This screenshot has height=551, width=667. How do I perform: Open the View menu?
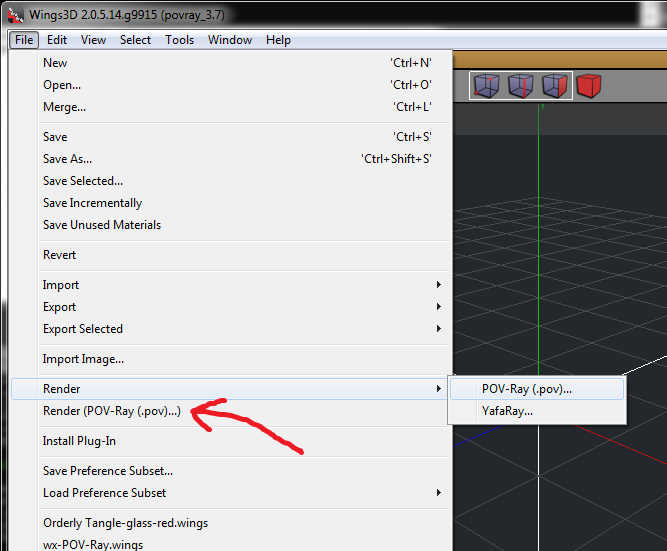click(x=93, y=40)
